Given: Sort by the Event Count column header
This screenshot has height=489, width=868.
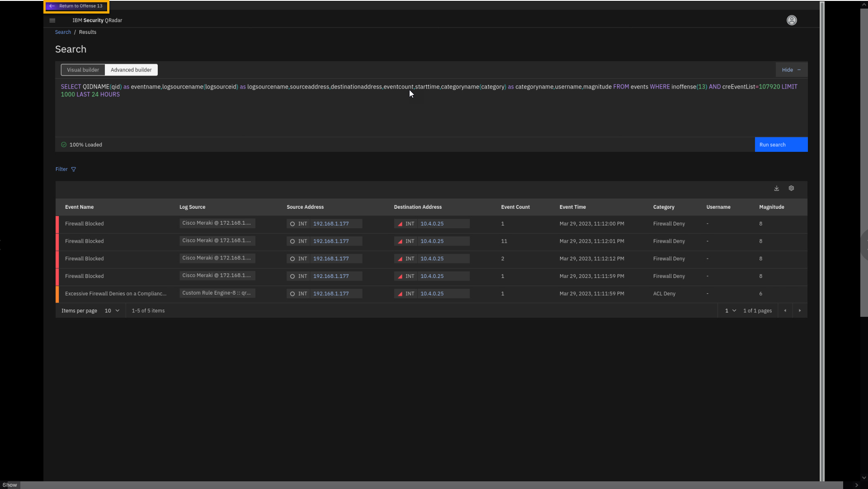Looking at the screenshot, I should click(515, 207).
